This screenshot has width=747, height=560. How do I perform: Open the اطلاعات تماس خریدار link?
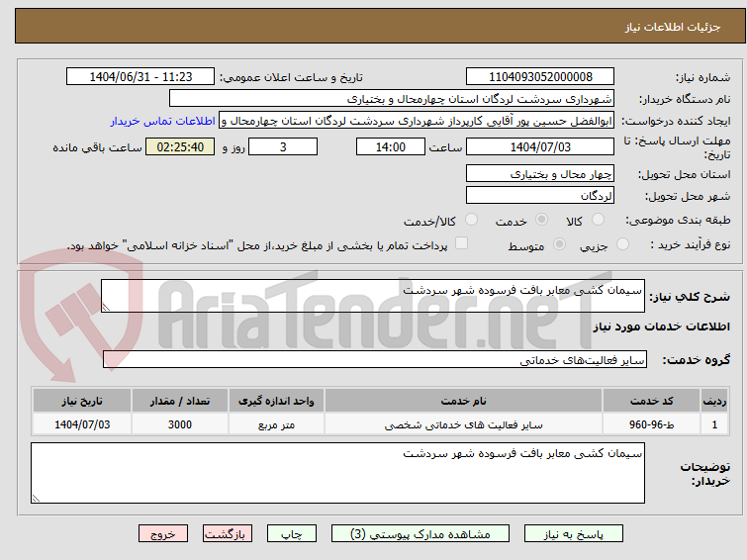(x=163, y=121)
